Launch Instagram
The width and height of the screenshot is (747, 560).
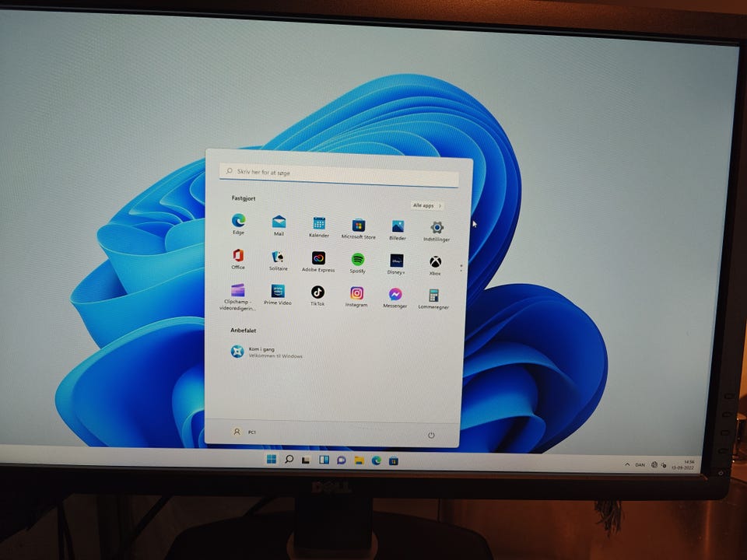coord(356,297)
